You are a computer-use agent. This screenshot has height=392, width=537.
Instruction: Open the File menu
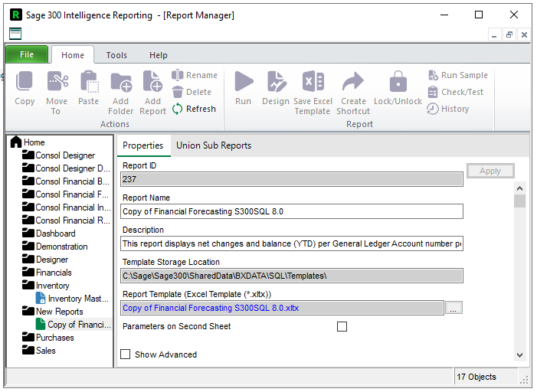27,55
